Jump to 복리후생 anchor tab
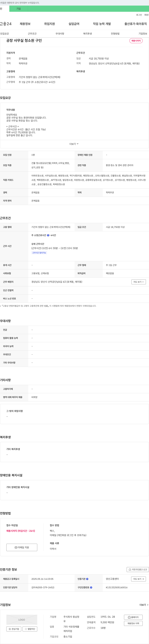Image resolution: width=149 pixels, height=644 pixels. pos(88,34)
